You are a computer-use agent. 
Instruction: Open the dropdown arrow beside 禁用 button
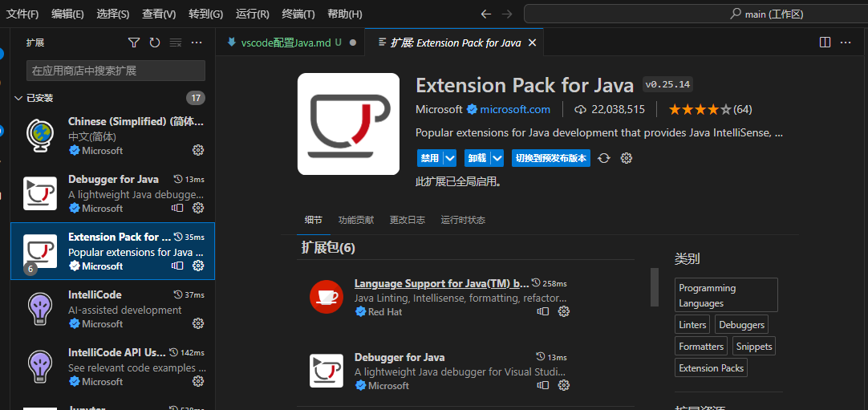[450, 158]
